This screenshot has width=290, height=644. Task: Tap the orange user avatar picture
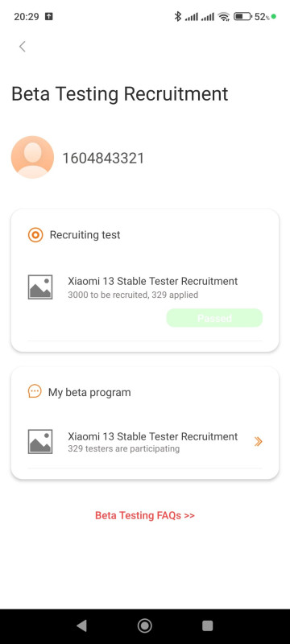click(32, 157)
